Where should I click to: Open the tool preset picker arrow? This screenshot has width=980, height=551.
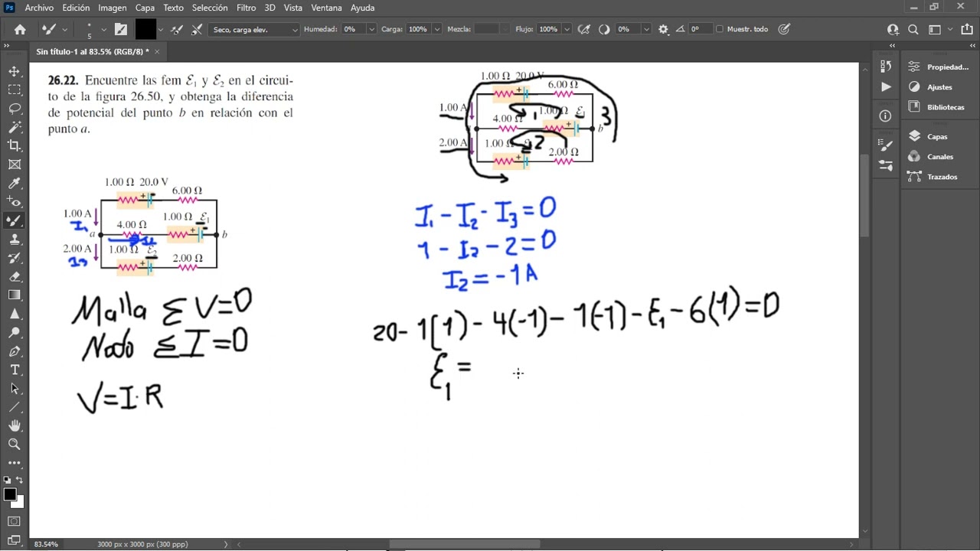[x=64, y=29]
